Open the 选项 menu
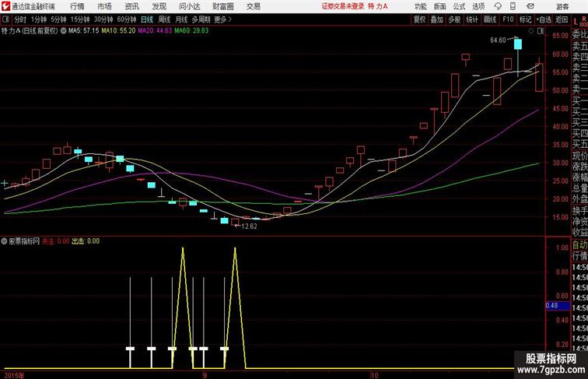The height and width of the screenshot is (379, 588). (x=478, y=6)
